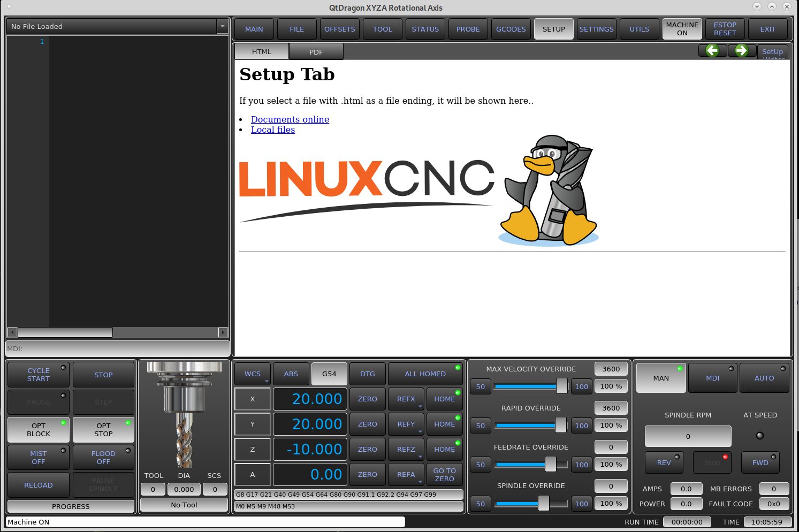Viewport: 799px width, 532px height.
Task: Go back in the HTML viewer
Action: pyautogui.click(x=712, y=51)
